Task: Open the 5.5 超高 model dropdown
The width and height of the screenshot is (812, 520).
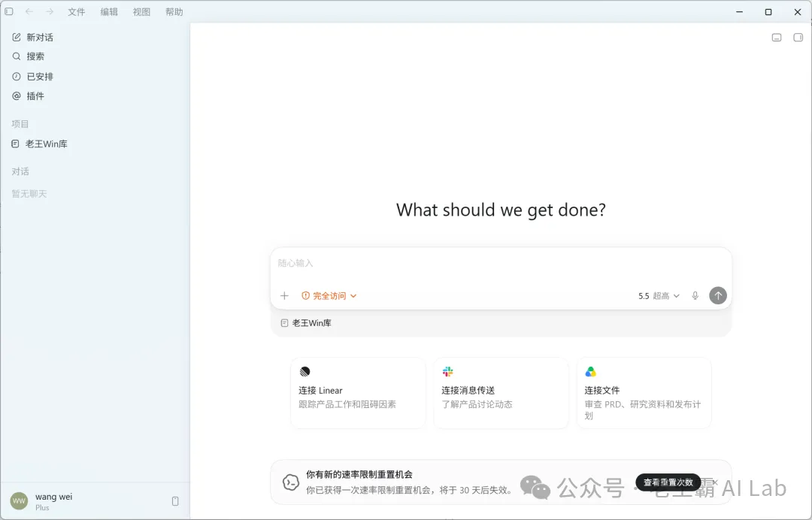Action: [659, 296]
